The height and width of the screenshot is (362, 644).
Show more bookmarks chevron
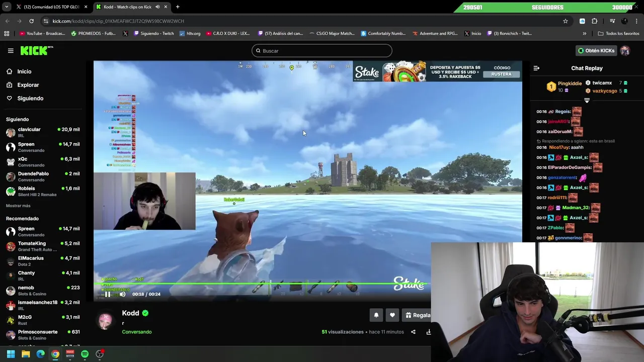click(584, 34)
